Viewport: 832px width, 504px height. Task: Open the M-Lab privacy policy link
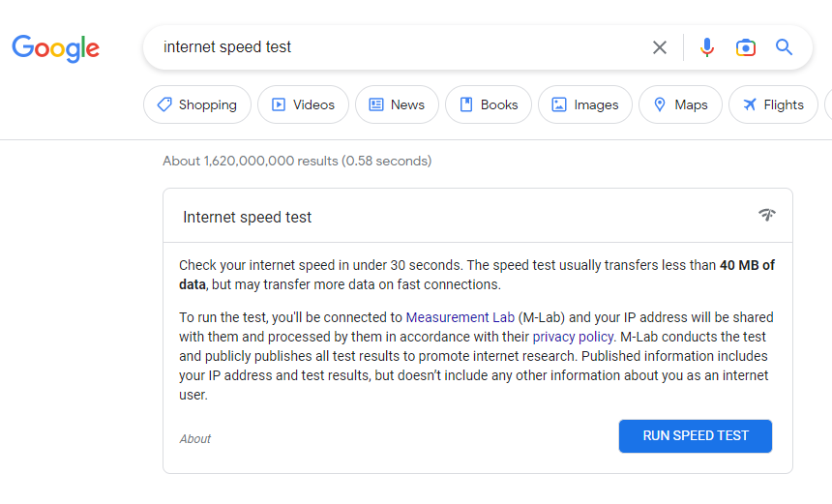[x=573, y=337]
